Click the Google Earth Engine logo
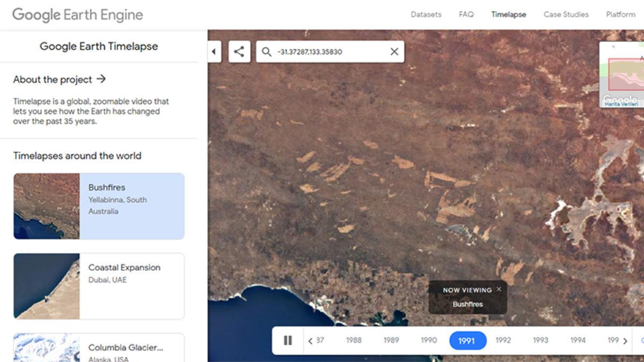 [77, 14]
